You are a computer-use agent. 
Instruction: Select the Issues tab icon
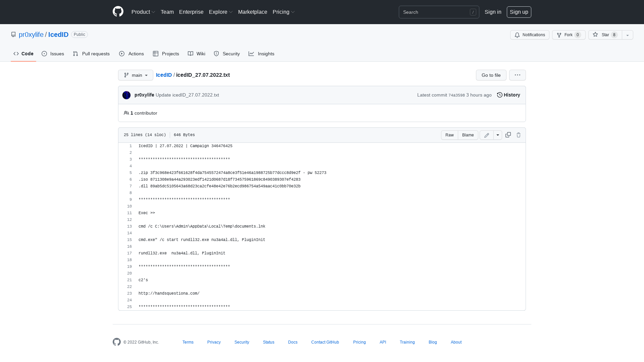point(44,54)
